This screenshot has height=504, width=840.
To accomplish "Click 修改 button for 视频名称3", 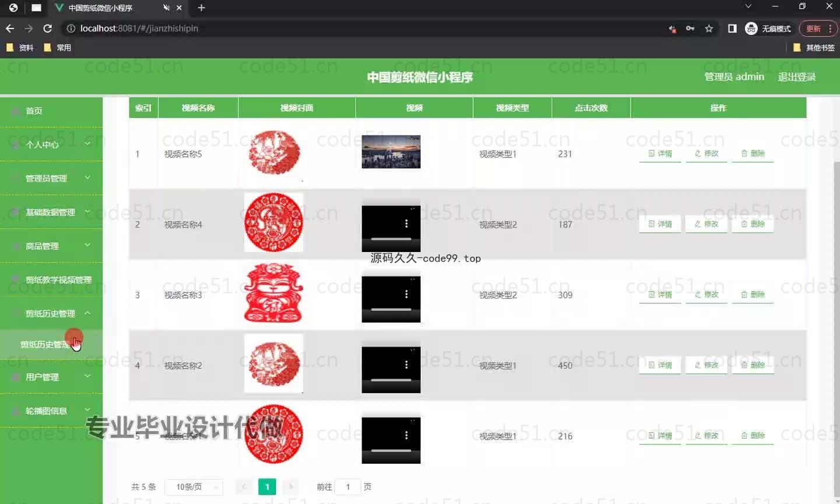I will (706, 295).
